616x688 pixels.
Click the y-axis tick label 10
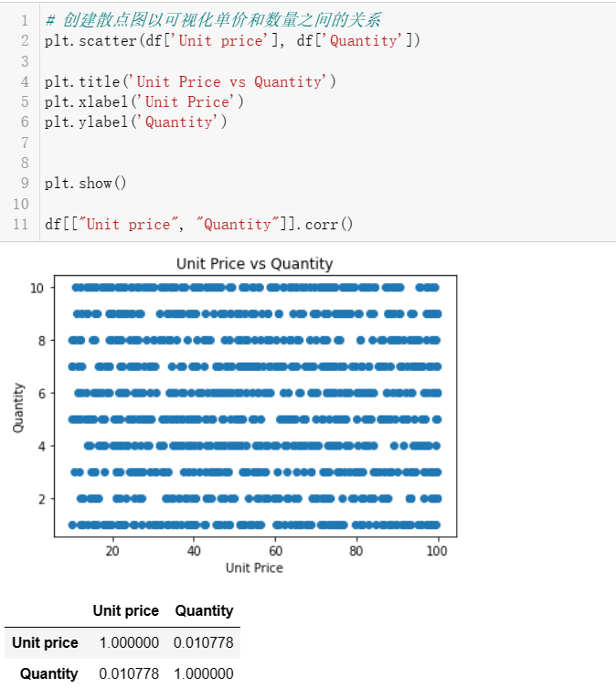pos(37,288)
